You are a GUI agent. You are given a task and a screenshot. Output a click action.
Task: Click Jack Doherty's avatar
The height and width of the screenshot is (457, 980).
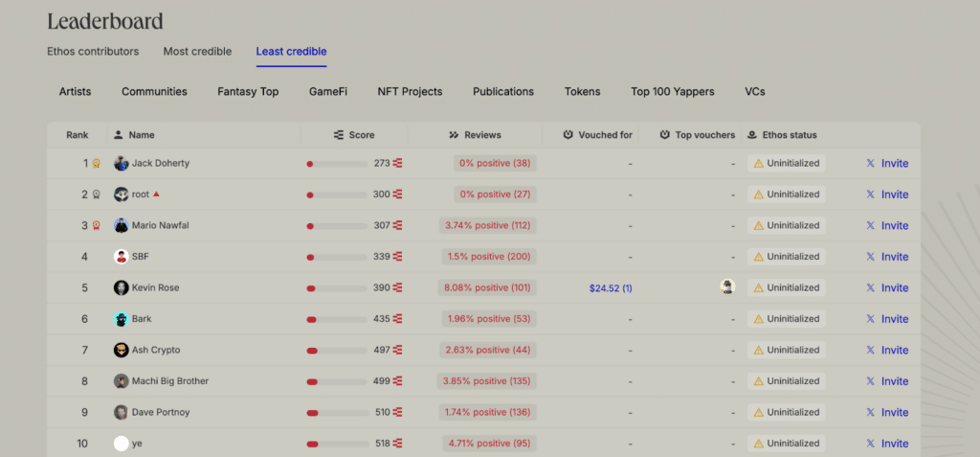[122, 164]
